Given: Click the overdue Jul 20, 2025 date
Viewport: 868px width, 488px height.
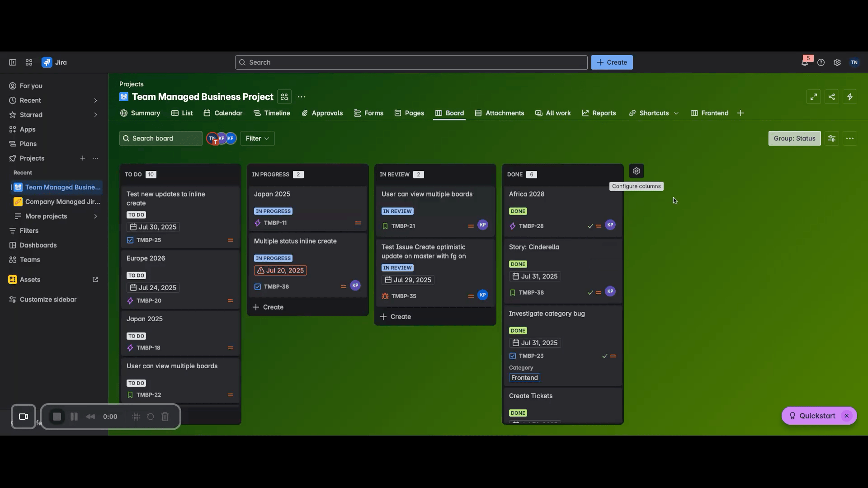Looking at the screenshot, I should pos(280,271).
